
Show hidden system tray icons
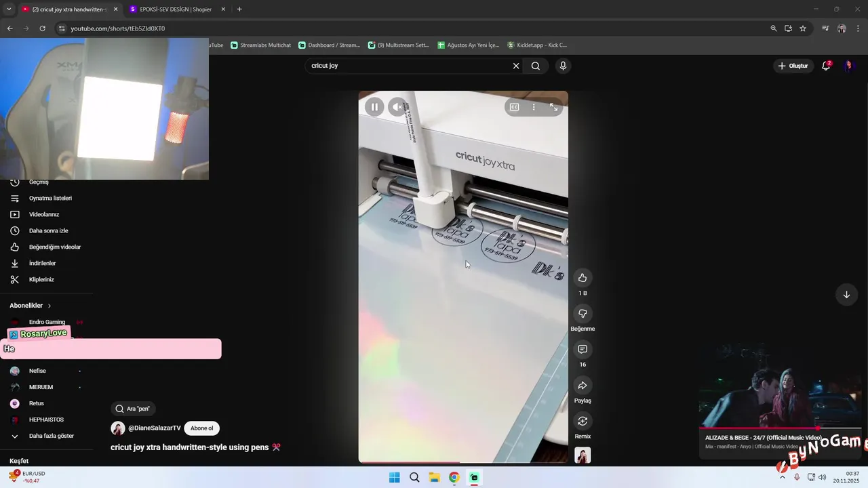click(x=782, y=477)
